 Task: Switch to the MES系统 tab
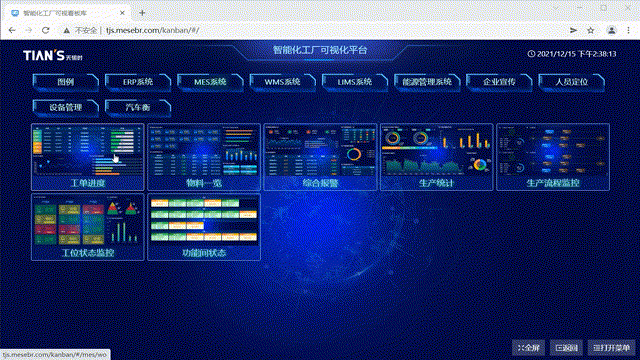pyautogui.click(x=210, y=82)
